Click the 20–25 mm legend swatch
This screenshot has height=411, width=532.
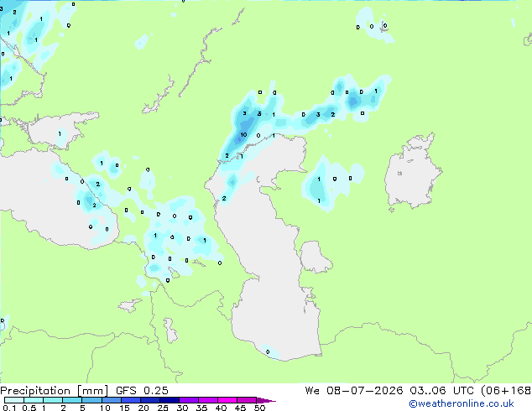pyautogui.click(x=149, y=400)
